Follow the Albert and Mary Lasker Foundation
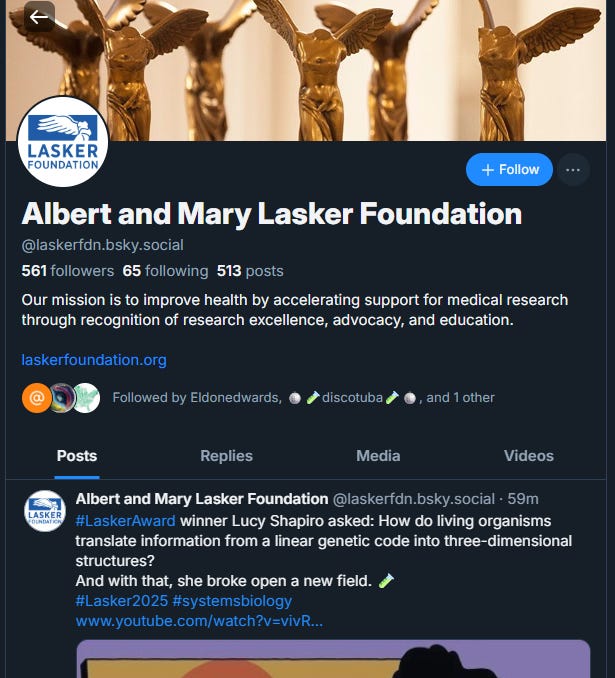The height and width of the screenshot is (678, 615). (509, 170)
